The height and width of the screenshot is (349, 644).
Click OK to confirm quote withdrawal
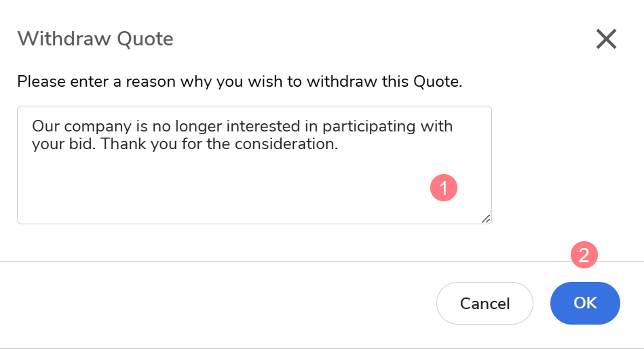(585, 303)
